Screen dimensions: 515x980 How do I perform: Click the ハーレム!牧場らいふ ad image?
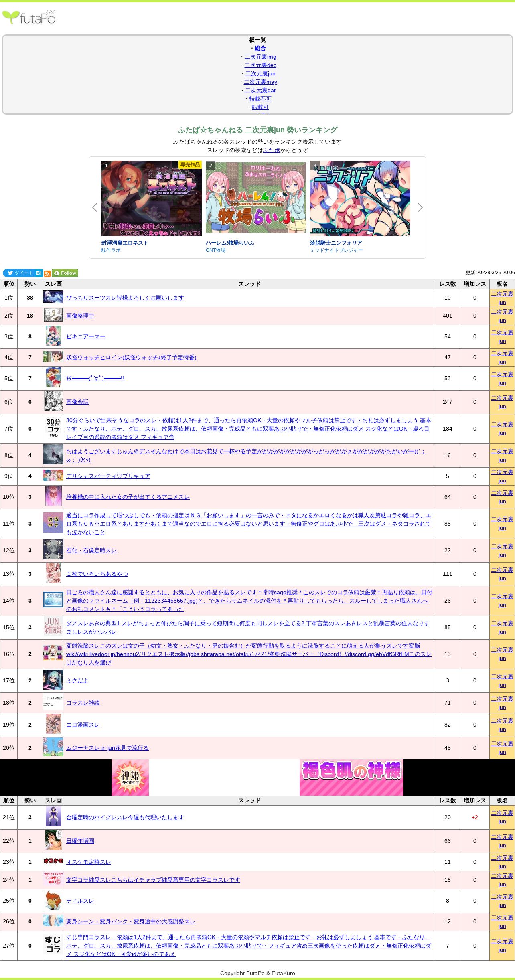(x=256, y=198)
